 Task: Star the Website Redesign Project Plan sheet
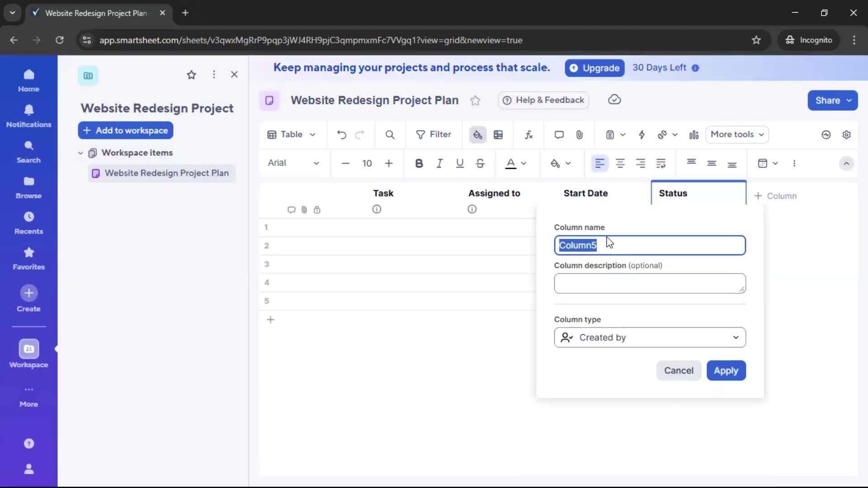[475, 100]
